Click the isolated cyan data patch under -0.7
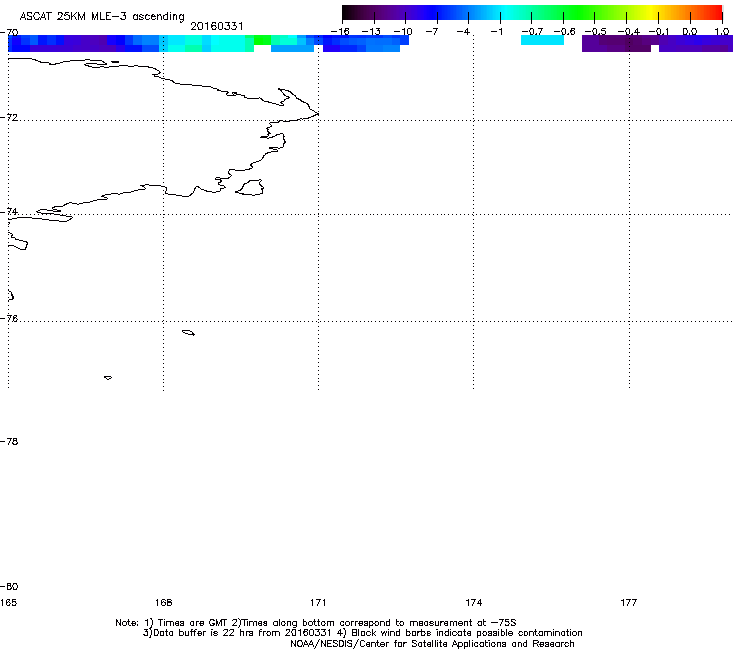Viewport: 740px width, 650px height. [542, 40]
